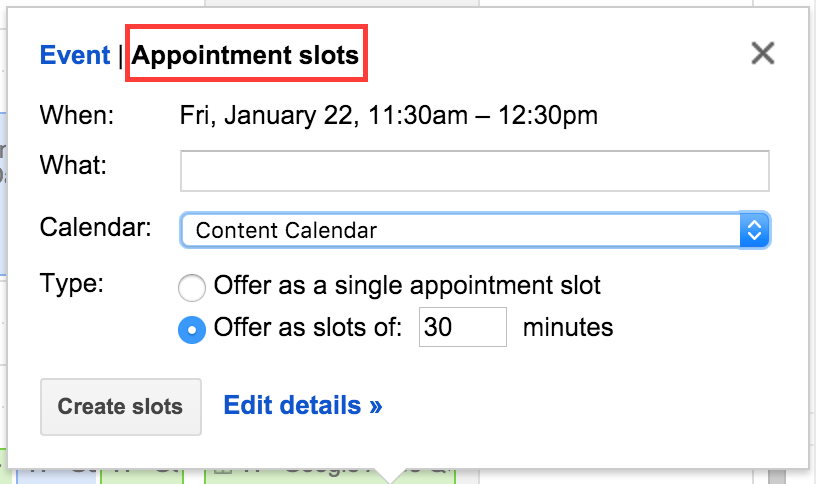Click the 'When:' label
This screenshot has height=484, width=820.
[x=77, y=116]
